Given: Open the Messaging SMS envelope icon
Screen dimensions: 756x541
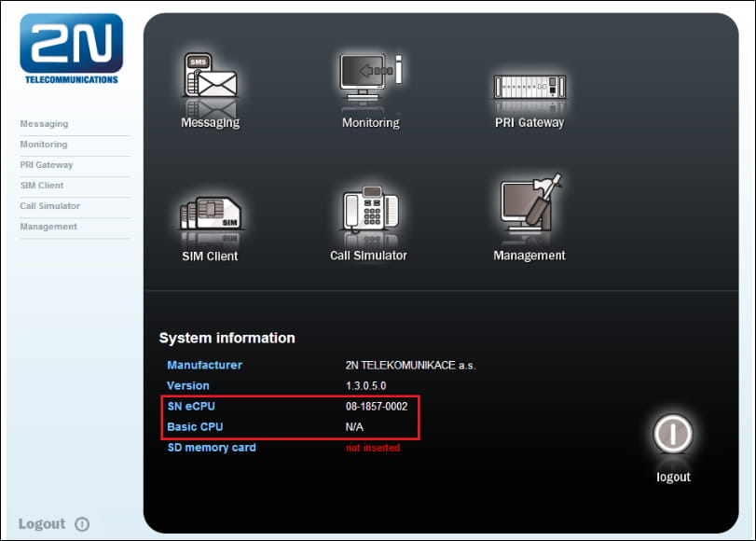Looking at the screenshot, I should (x=211, y=75).
